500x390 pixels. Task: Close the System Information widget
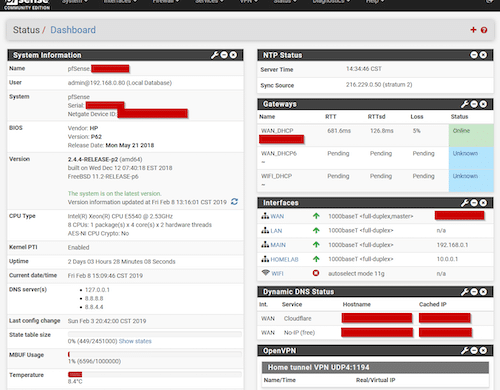(x=233, y=55)
